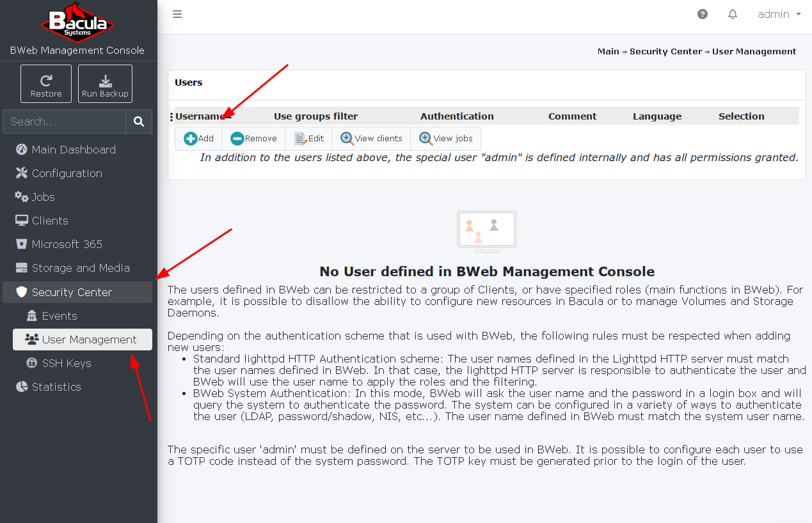Viewport: 812px width, 523px height.
Task: Click the Microsoft 365 bucket icon
Action: click(x=22, y=244)
